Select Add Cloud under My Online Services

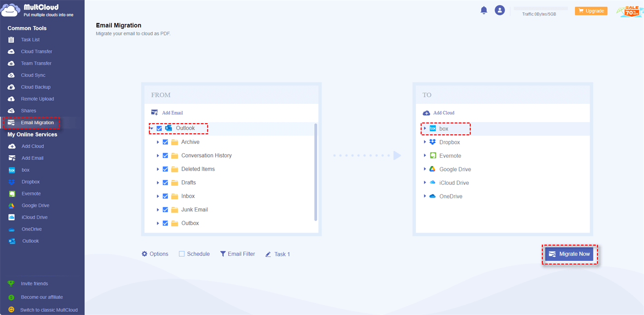[x=33, y=146]
